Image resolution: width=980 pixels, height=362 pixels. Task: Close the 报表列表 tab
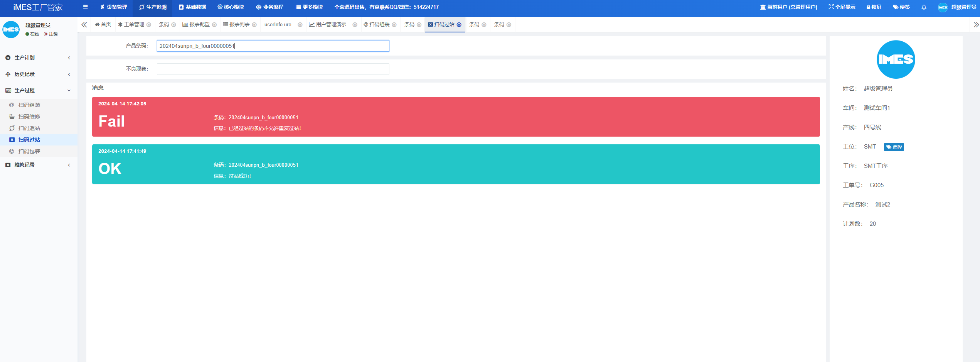point(254,25)
